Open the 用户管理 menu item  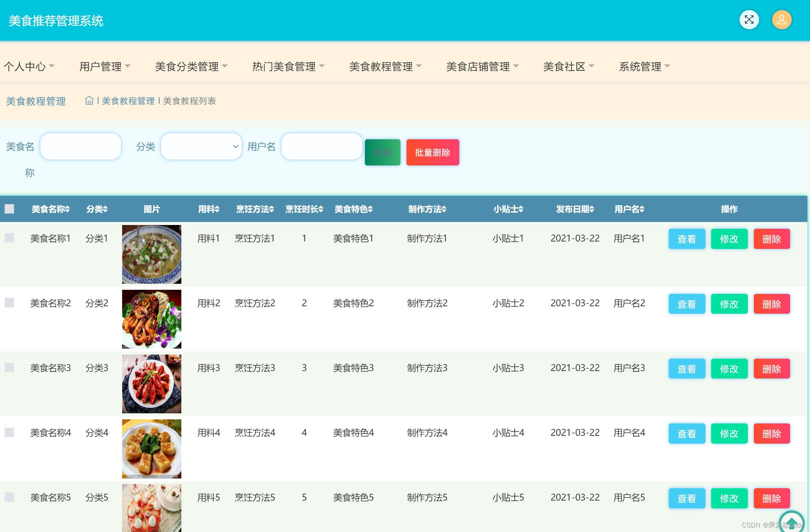coord(105,67)
